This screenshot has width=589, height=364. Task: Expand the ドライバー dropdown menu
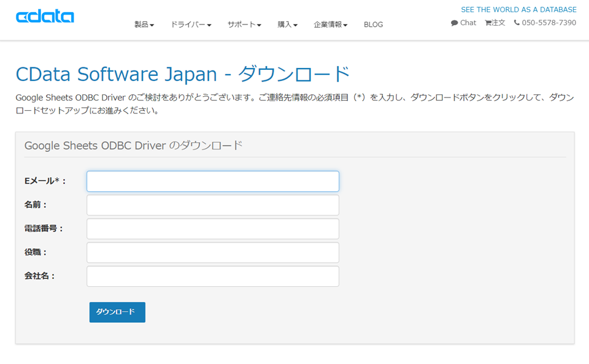click(191, 25)
